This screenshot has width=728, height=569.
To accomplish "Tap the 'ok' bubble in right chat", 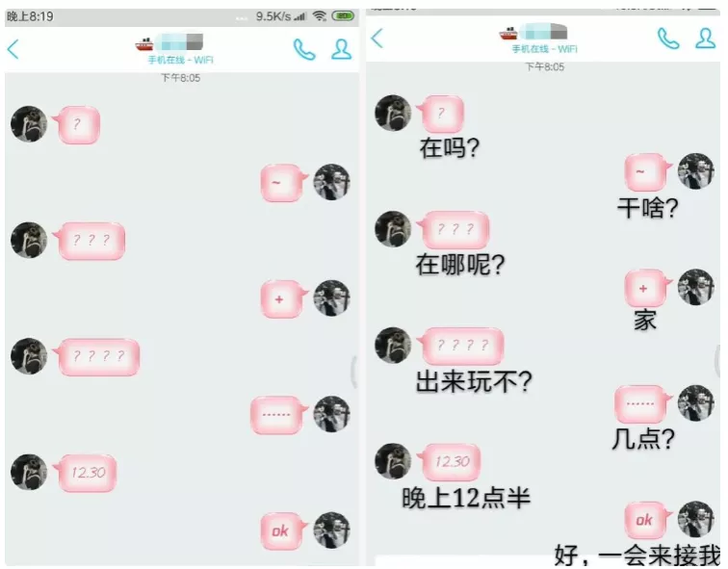I will tap(647, 520).
